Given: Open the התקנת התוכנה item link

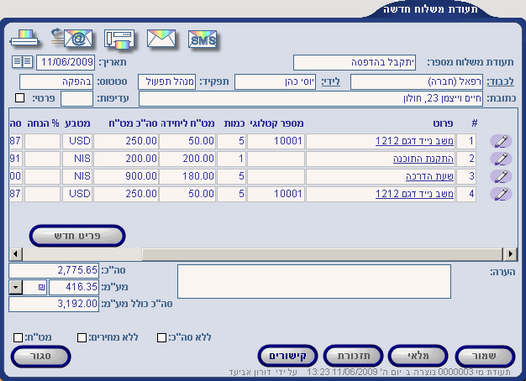Looking at the screenshot, I should (x=423, y=159).
